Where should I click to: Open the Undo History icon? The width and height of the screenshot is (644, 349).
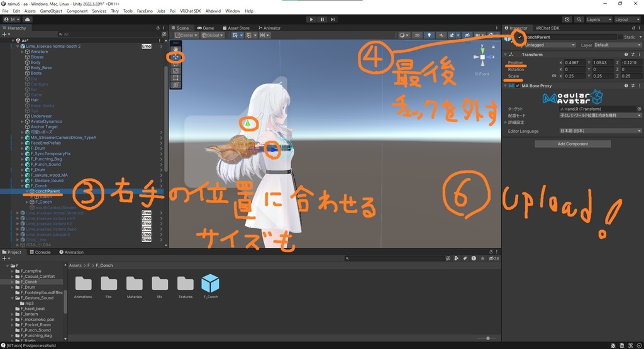(567, 19)
